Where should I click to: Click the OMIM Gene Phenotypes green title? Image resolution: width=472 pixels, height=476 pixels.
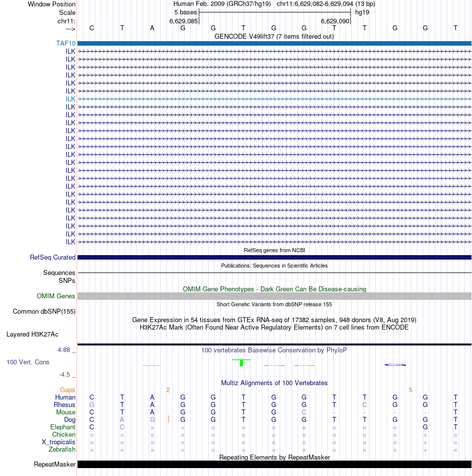click(x=274, y=289)
